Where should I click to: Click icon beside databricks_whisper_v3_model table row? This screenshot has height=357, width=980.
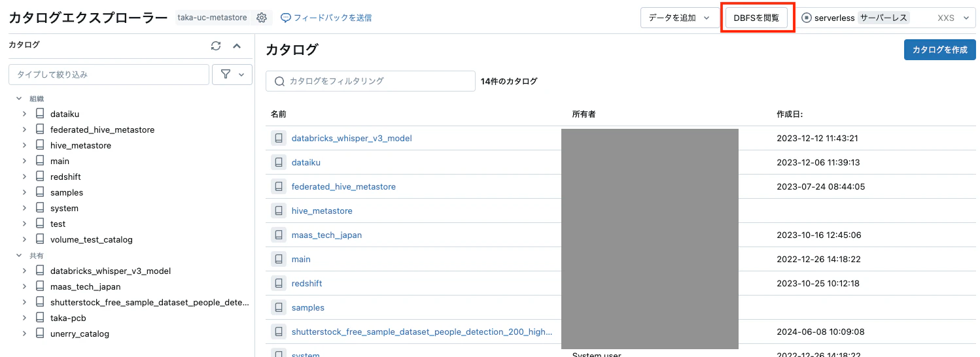click(x=279, y=138)
